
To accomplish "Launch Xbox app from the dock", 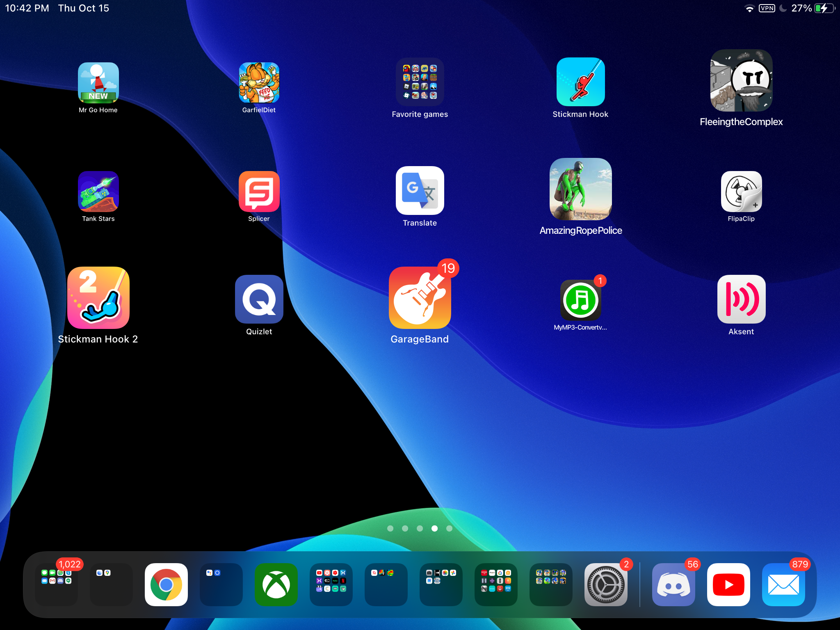I will (x=276, y=584).
